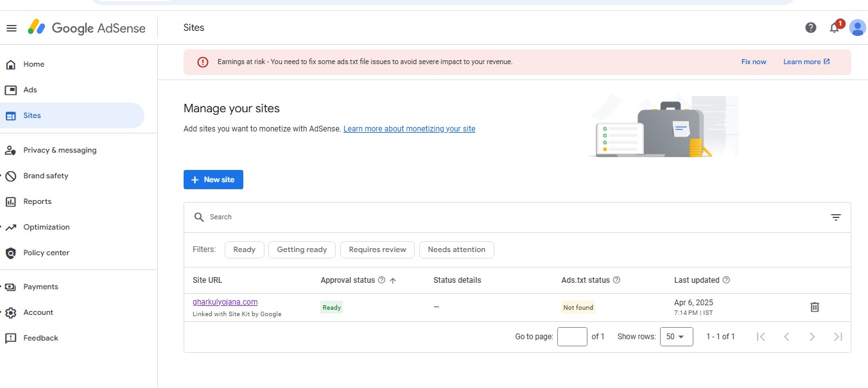Click the Ready approval status badge
This screenshot has width=868, height=388.
[331, 308]
